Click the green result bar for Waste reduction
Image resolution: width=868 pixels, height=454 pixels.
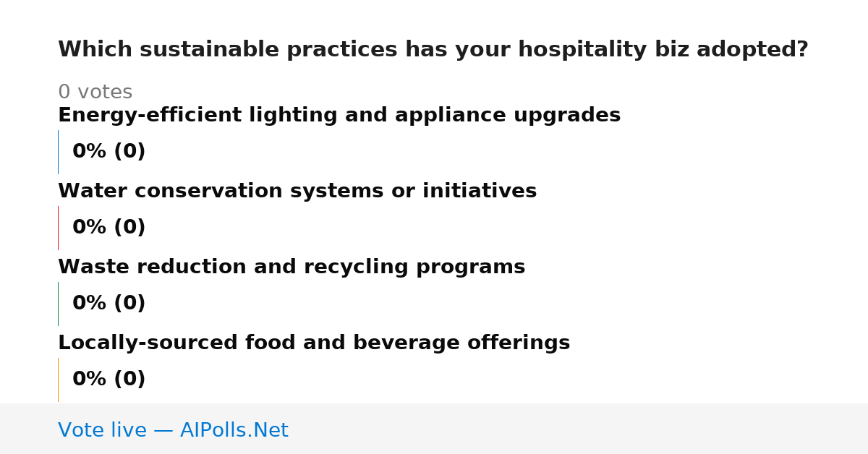[x=59, y=304]
